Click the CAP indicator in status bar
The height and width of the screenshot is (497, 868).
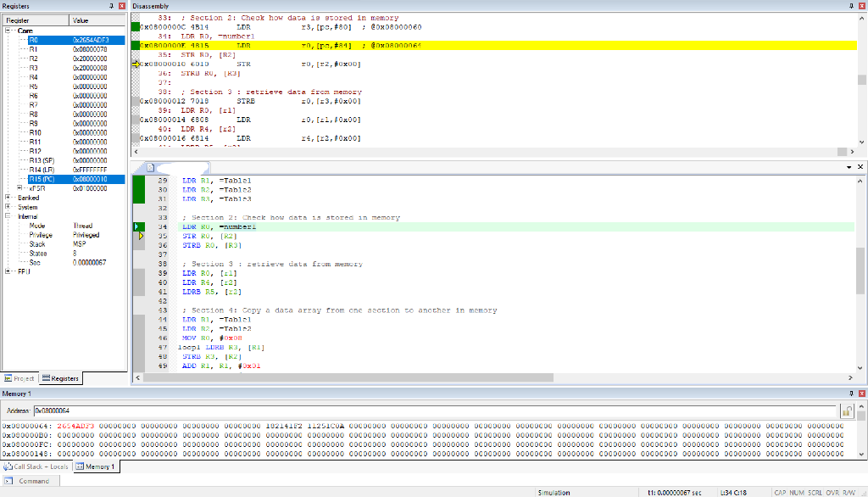[780, 493]
